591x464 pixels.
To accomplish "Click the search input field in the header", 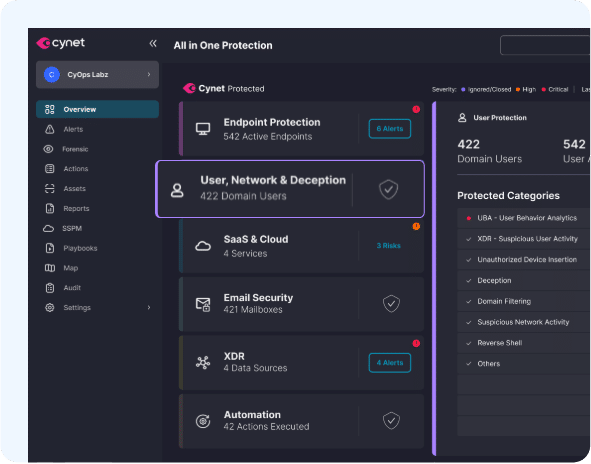I will point(545,45).
